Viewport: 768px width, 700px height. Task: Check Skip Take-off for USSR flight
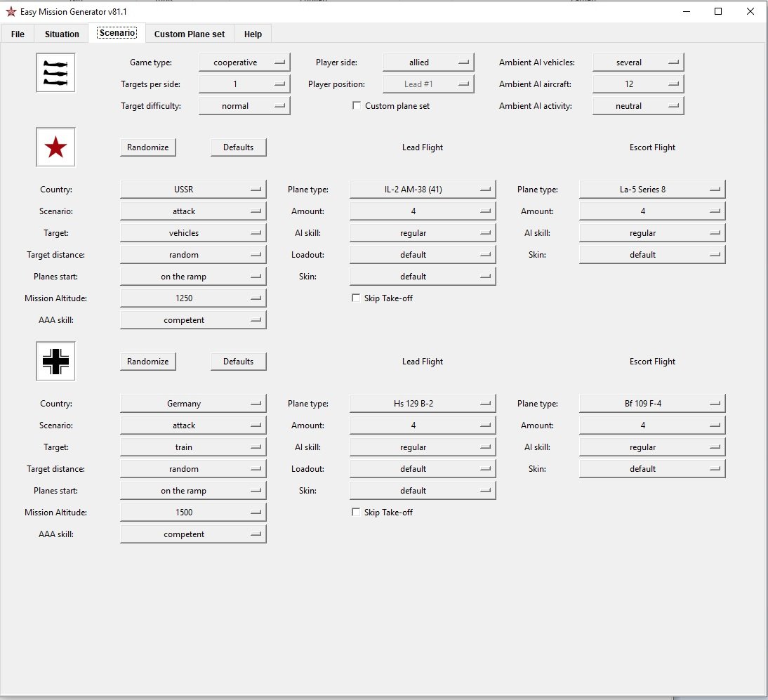[x=356, y=298]
